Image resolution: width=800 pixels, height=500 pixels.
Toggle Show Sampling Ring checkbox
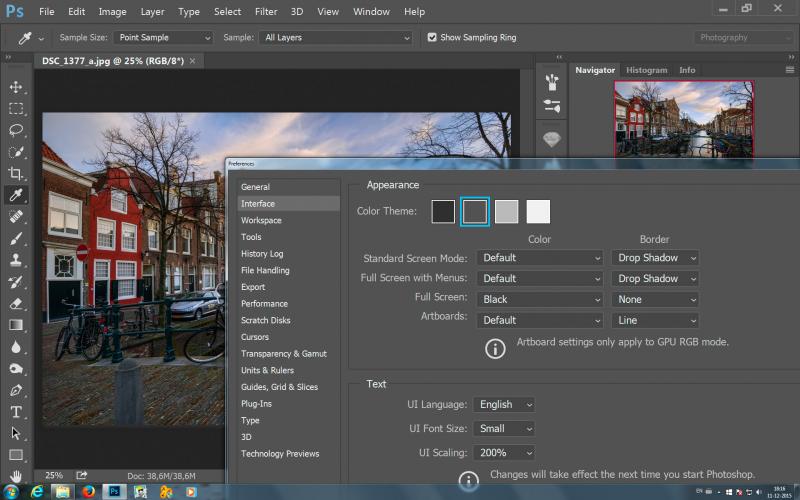click(x=432, y=37)
